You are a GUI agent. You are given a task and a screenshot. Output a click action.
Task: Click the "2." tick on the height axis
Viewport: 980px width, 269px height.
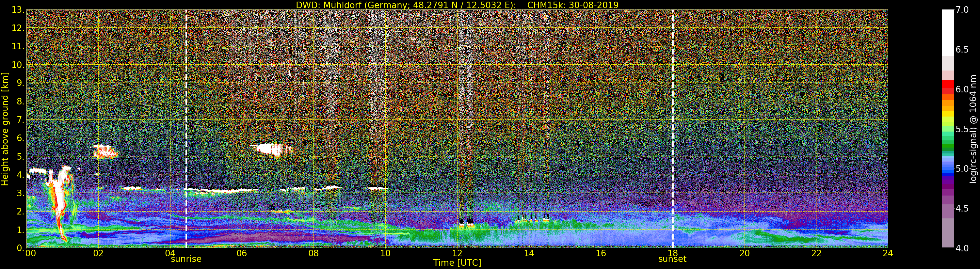21,211
